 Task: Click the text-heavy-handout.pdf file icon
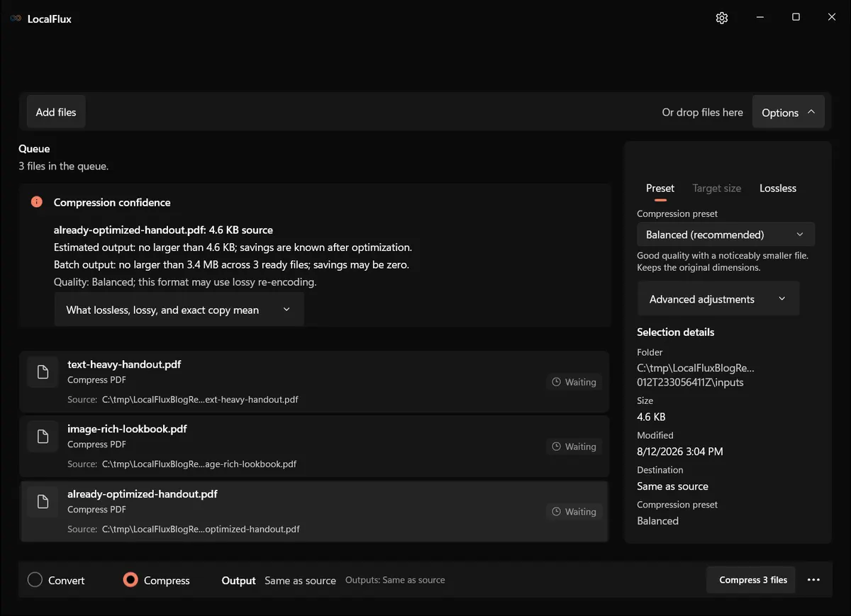(x=43, y=372)
